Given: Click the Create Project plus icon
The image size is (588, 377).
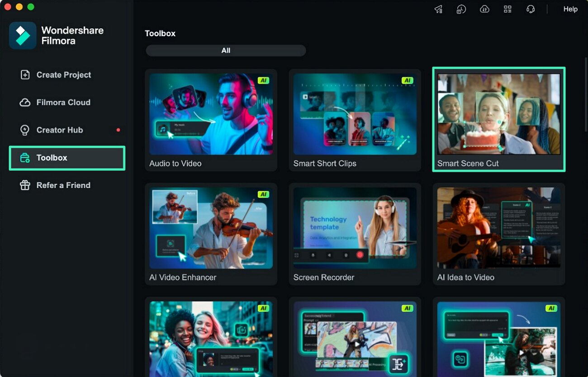Looking at the screenshot, I should click(x=25, y=75).
